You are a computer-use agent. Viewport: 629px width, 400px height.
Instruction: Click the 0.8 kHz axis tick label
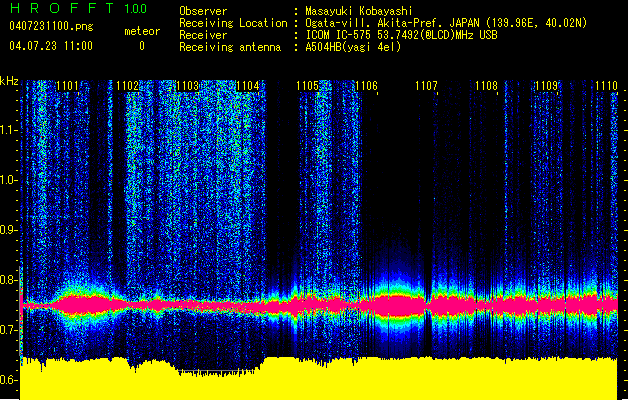click(x=8, y=280)
